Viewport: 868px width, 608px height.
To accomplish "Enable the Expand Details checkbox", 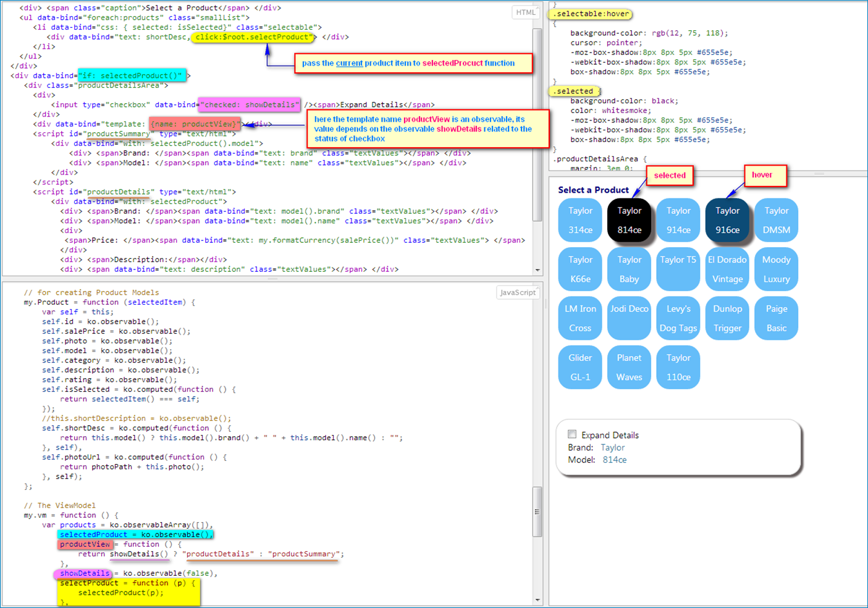I will pyautogui.click(x=572, y=434).
